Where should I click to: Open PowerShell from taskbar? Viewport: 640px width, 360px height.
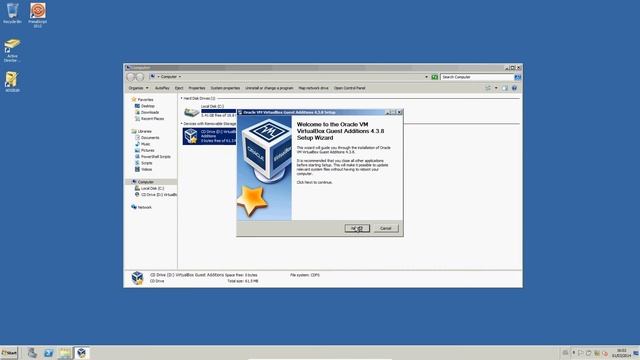coord(49,353)
